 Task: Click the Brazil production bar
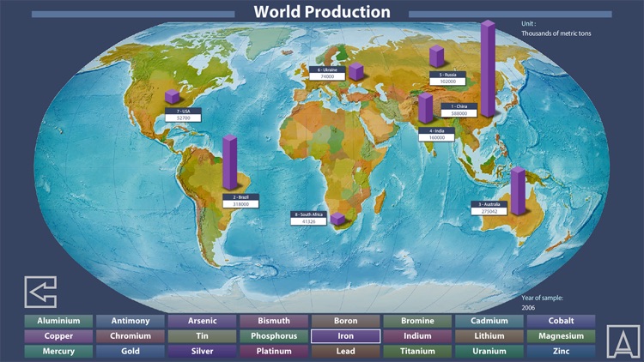pyautogui.click(x=229, y=162)
